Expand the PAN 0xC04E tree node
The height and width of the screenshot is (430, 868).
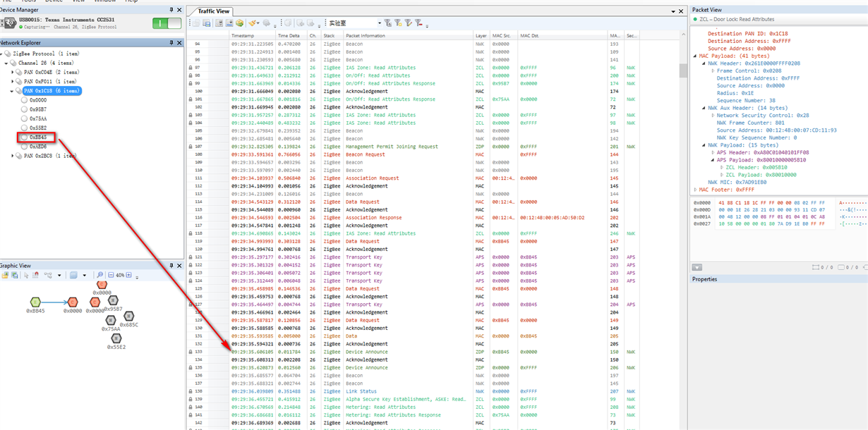click(12, 72)
